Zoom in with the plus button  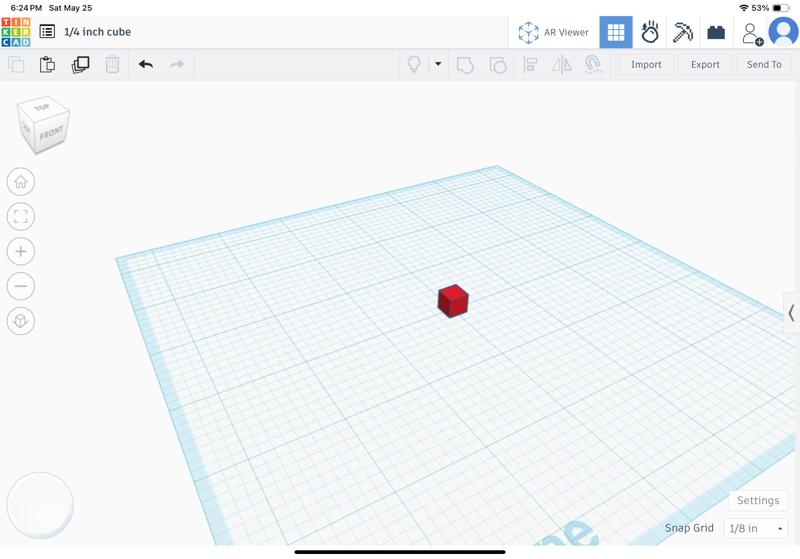pos(21,251)
